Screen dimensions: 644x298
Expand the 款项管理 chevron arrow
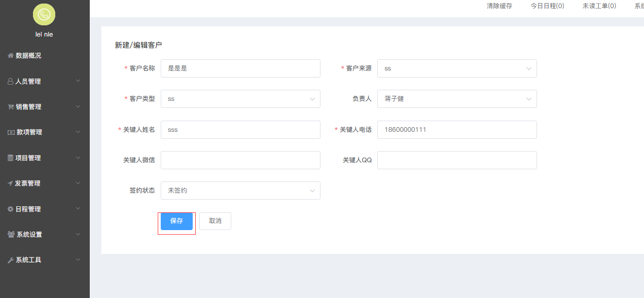78,132
